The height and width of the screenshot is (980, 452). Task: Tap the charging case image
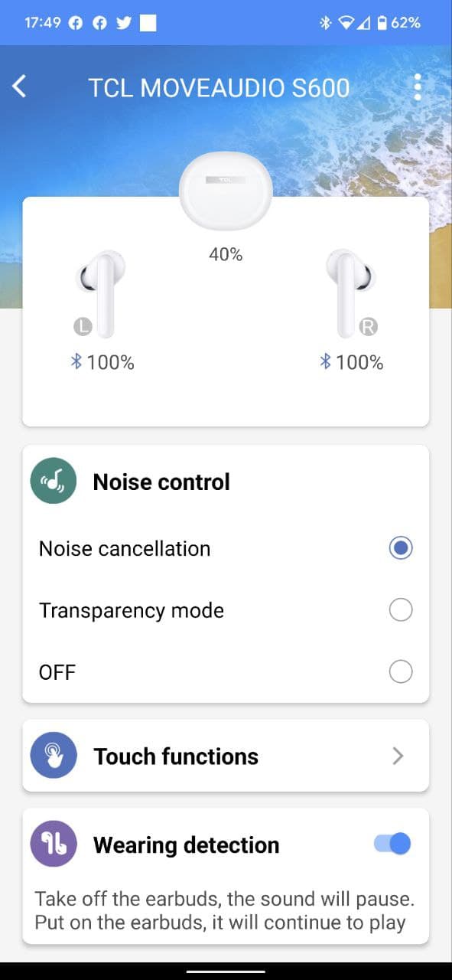[226, 191]
